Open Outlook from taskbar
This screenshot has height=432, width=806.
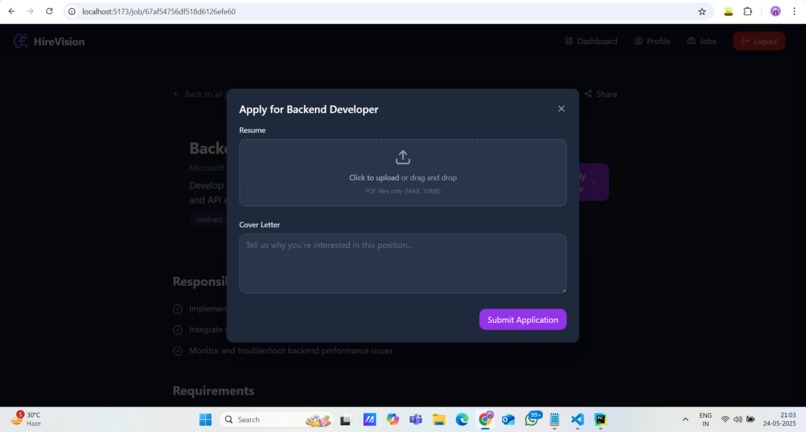pos(508,420)
